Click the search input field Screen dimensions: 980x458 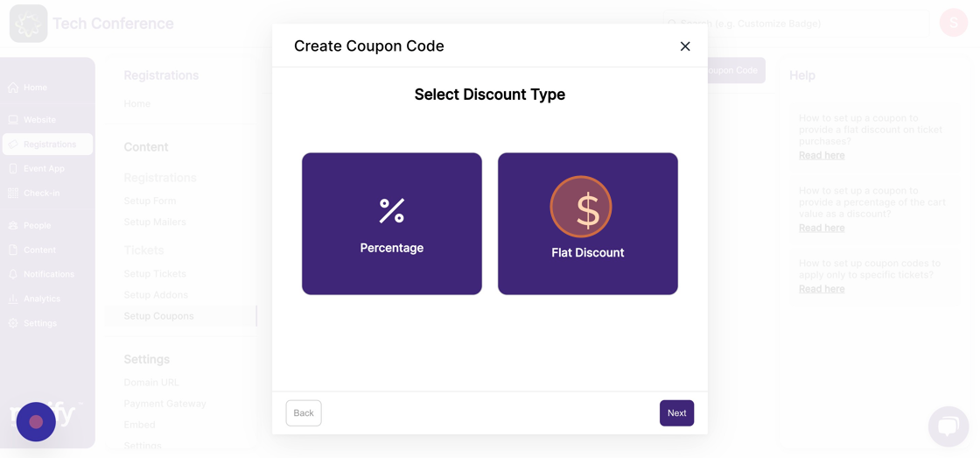point(796,24)
